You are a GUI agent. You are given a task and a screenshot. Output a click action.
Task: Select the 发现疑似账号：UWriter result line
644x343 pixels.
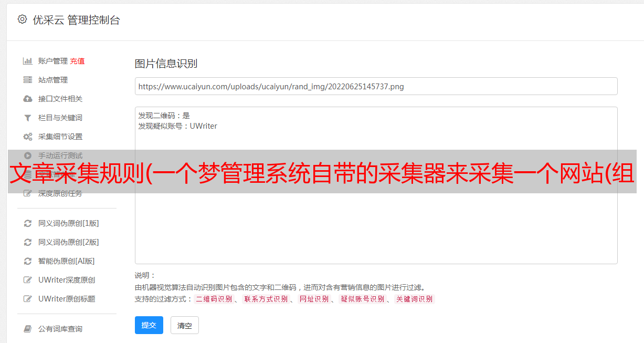pyautogui.click(x=178, y=126)
